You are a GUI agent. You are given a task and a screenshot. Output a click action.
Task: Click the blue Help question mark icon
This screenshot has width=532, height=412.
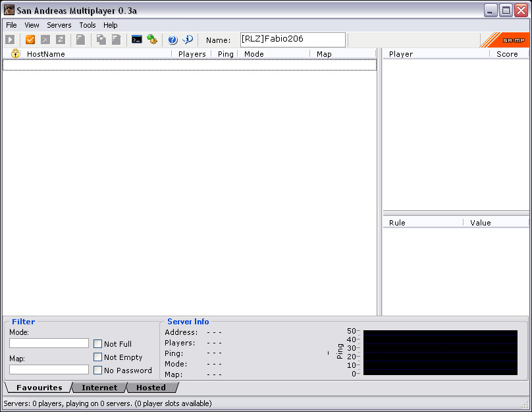coord(173,40)
